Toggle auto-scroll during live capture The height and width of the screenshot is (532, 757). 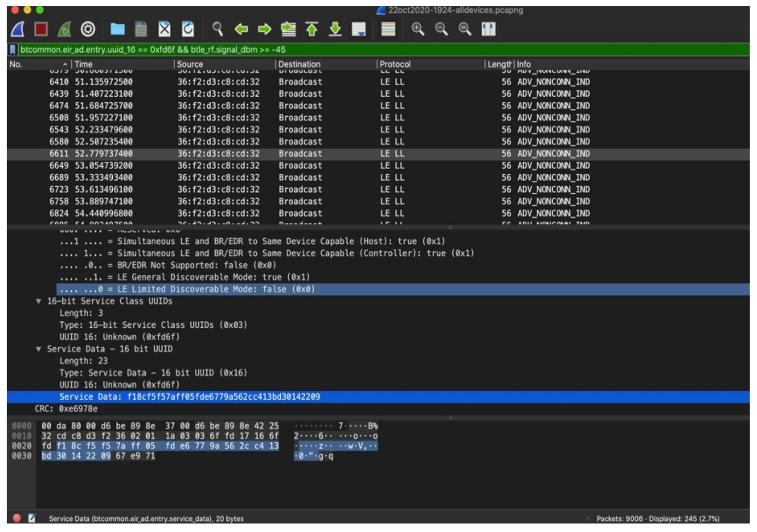click(x=358, y=29)
